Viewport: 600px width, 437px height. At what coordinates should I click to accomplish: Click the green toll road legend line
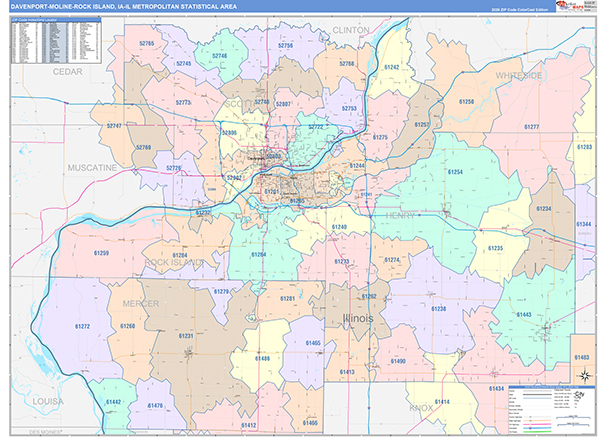click(x=537, y=432)
